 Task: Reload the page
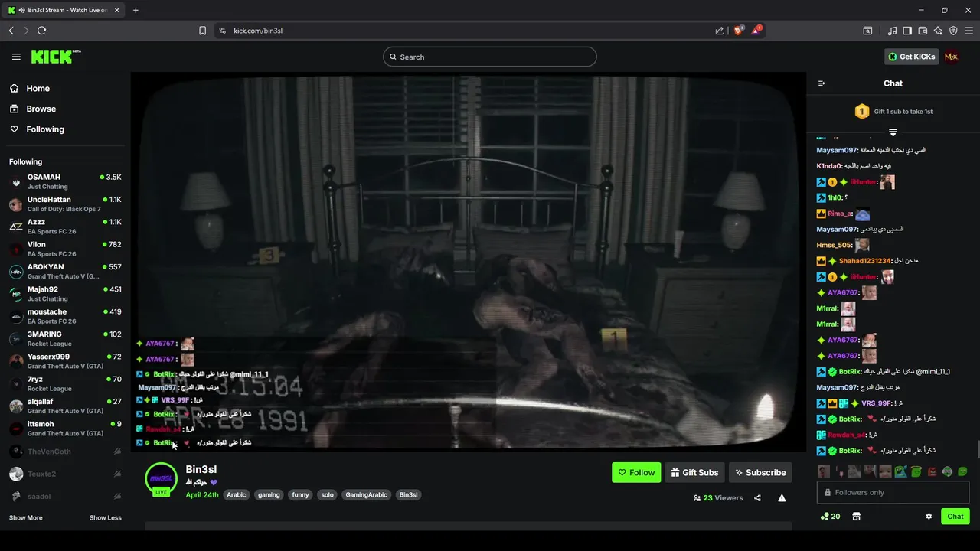41,31
